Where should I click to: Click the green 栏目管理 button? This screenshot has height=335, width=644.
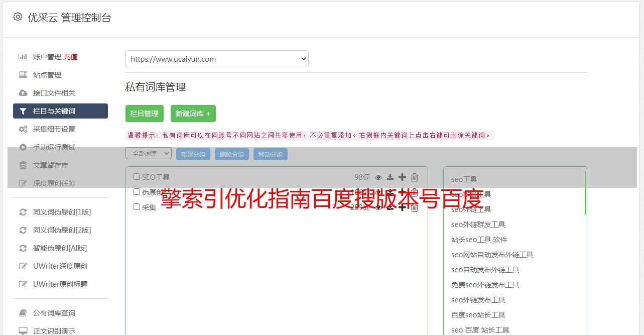(x=145, y=114)
